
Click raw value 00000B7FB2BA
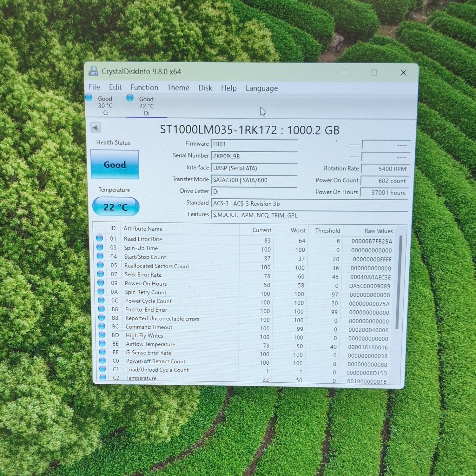[372, 241]
